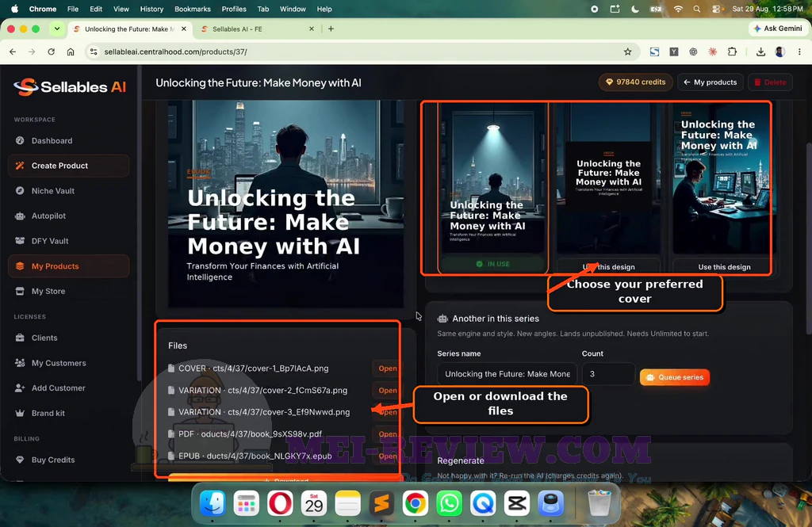
Task: Open Dashboard in the sidebar
Action: click(52, 141)
